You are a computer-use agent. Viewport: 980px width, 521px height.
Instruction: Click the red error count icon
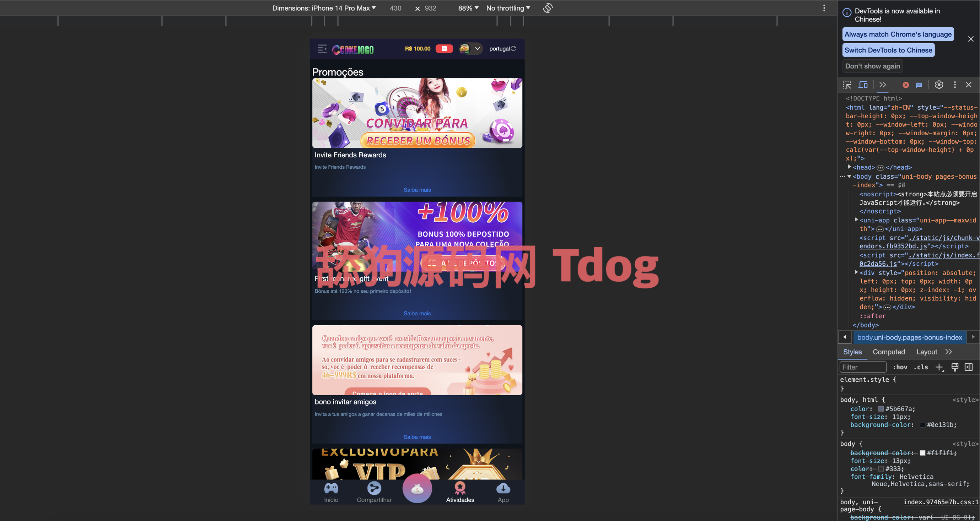coord(905,85)
